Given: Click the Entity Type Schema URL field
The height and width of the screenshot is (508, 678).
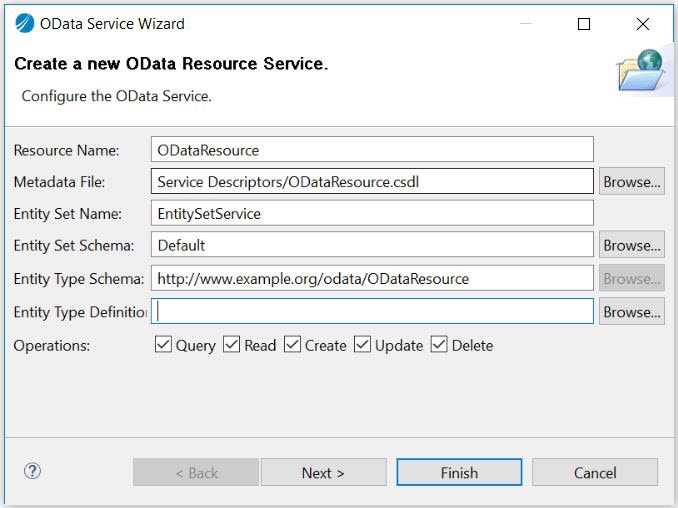Looking at the screenshot, I should point(372,278).
